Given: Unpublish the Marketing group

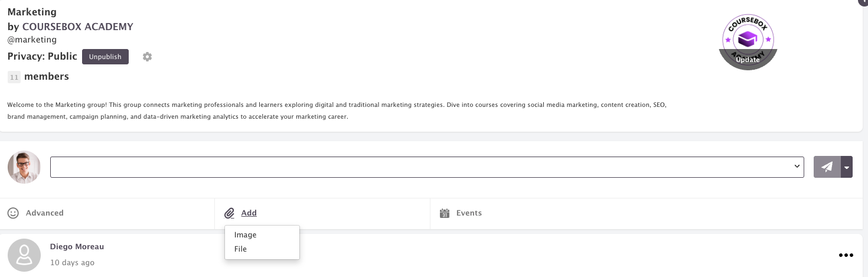Looking at the screenshot, I should click(x=105, y=57).
